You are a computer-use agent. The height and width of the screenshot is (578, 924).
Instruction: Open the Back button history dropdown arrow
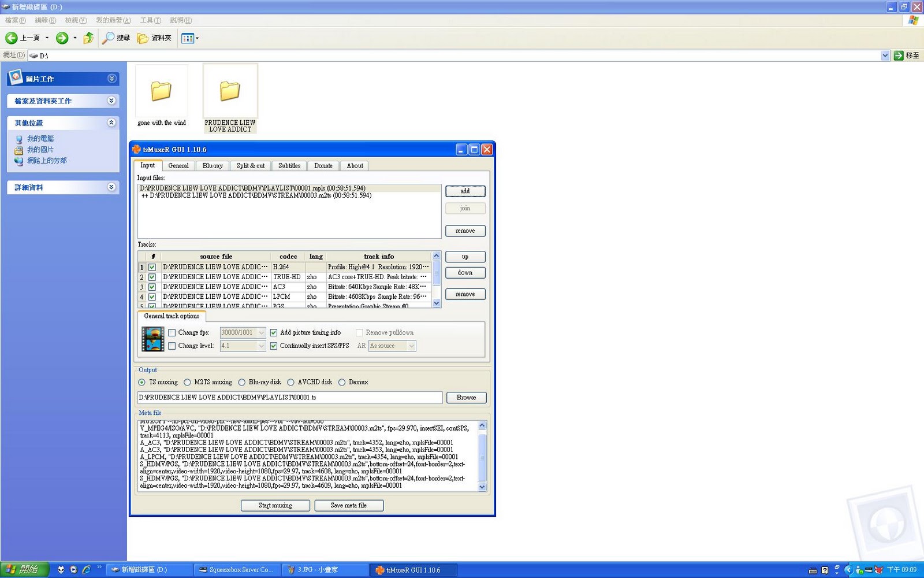(x=47, y=38)
